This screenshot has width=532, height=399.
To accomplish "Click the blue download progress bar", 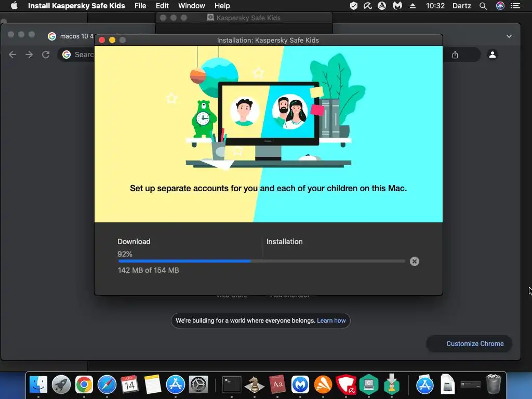I will click(x=184, y=261).
